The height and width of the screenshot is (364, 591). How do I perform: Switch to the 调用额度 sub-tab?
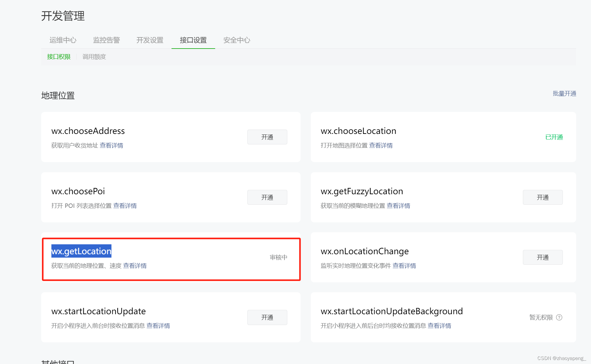pos(94,57)
